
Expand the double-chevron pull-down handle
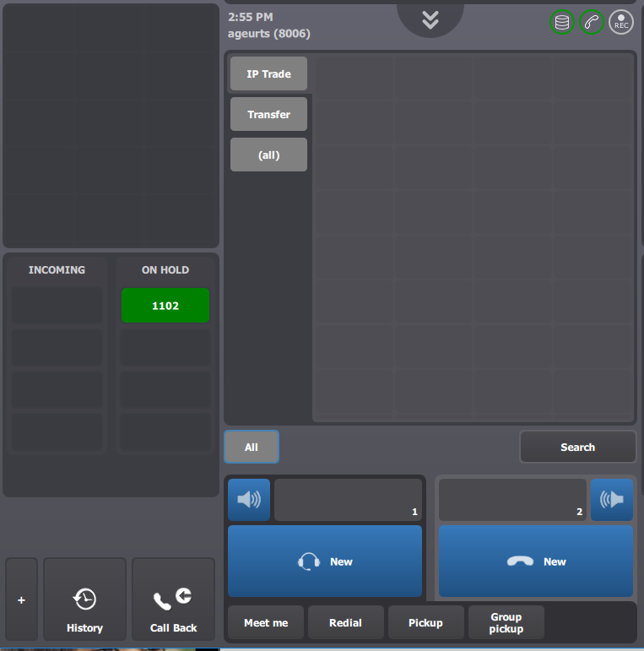coord(430,19)
